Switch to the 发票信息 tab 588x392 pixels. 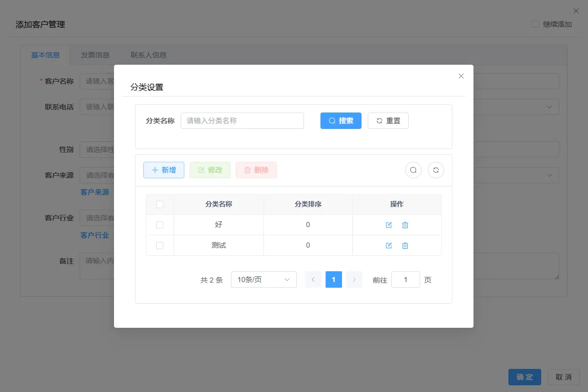(95, 55)
